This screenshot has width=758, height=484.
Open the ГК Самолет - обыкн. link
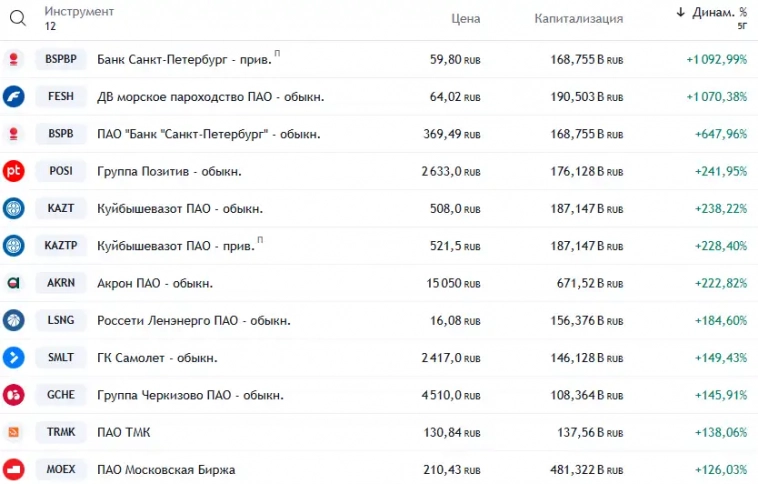(157, 358)
